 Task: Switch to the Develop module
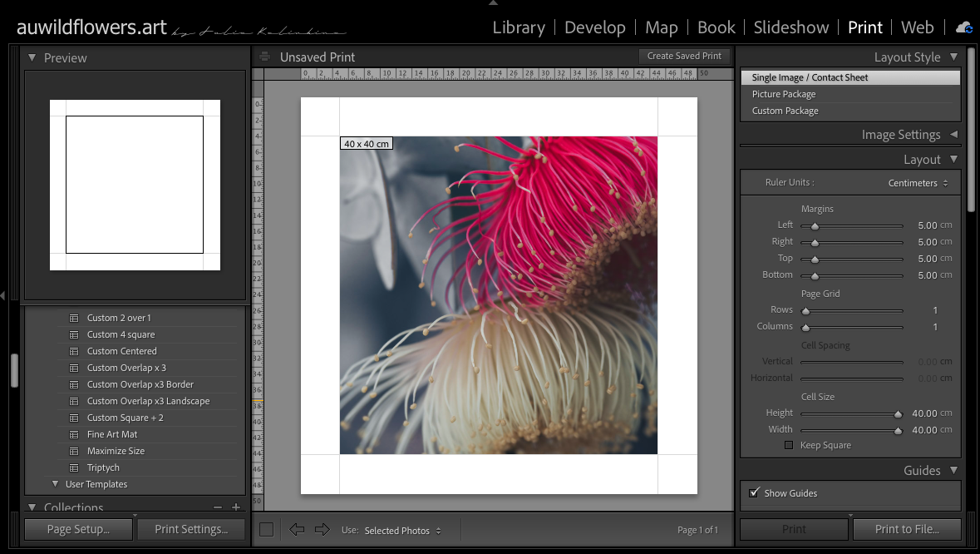(x=595, y=27)
